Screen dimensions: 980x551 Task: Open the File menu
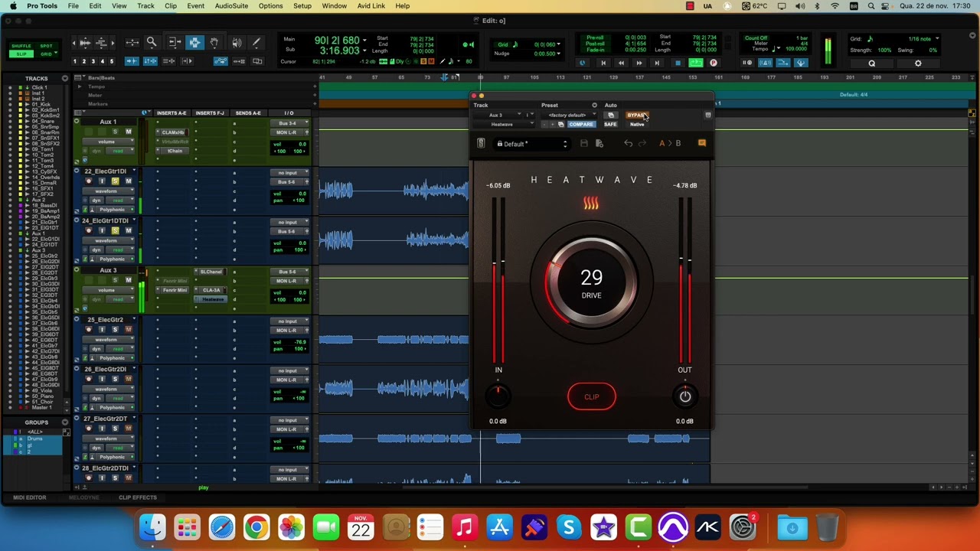[73, 6]
